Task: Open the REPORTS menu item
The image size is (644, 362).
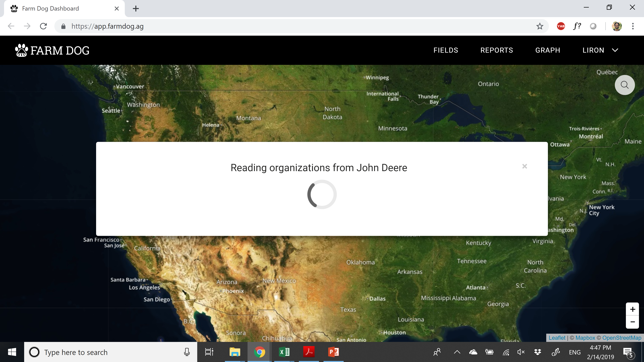Action: point(496,50)
